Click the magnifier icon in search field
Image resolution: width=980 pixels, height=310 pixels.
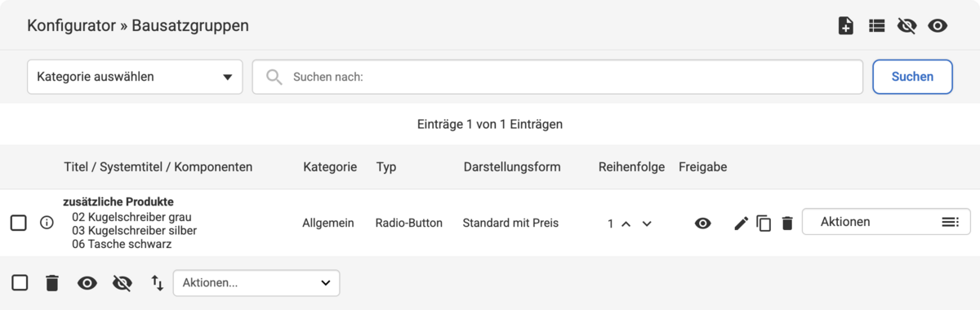click(x=274, y=77)
